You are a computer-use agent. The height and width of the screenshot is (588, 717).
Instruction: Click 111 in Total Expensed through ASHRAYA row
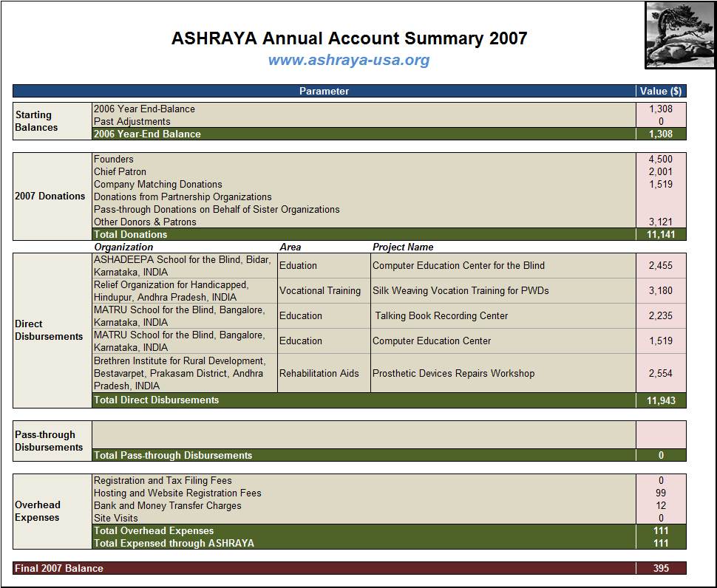661,543
